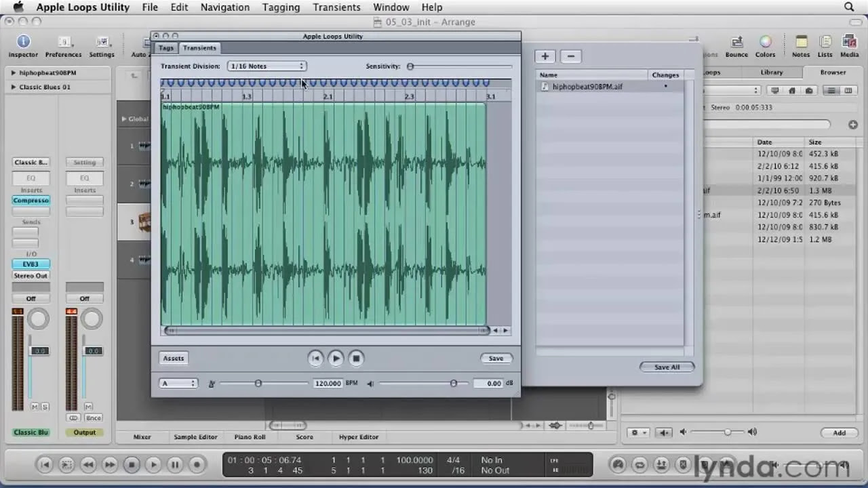Image resolution: width=868 pixels, height=488 pixels.
Task: Click the Arrange transport Forward button
Action: (x=110, y=464)
